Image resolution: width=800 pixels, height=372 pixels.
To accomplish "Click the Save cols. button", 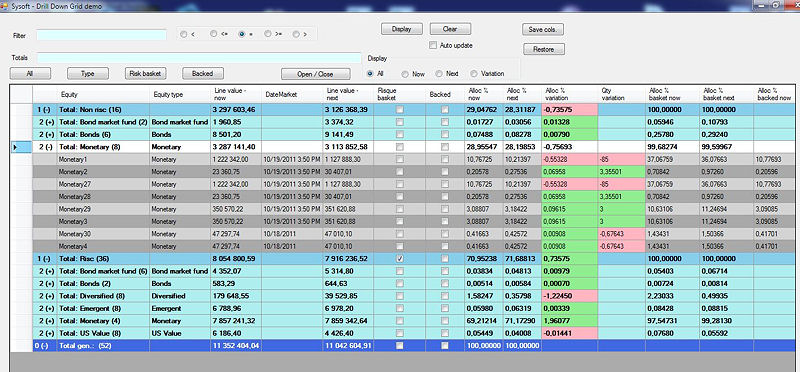I will [x=543, y=30].
